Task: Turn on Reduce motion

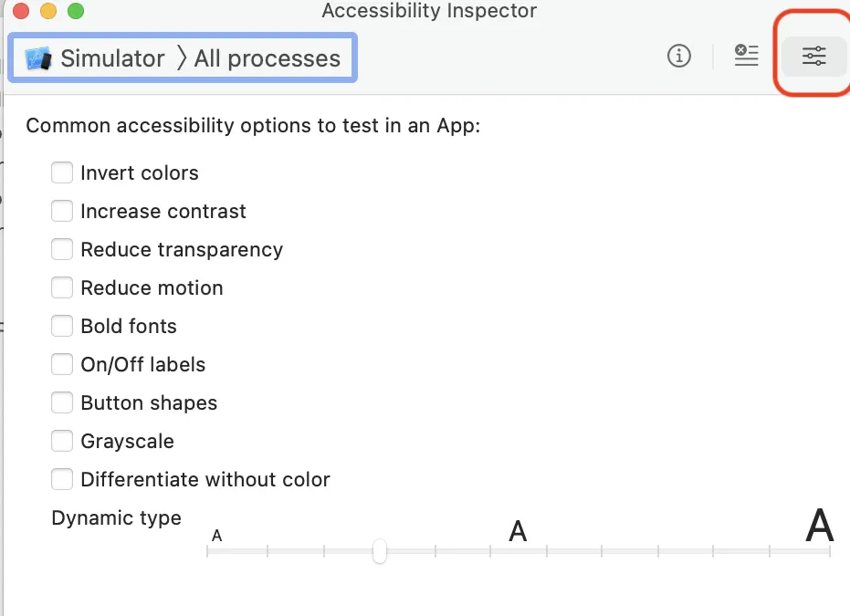Action: point(62,287)
